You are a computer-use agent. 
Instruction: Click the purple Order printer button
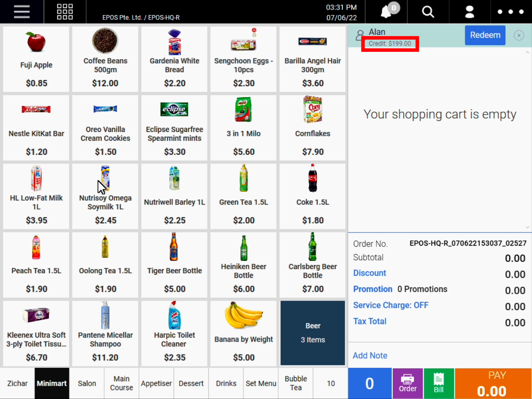[407, 383]
